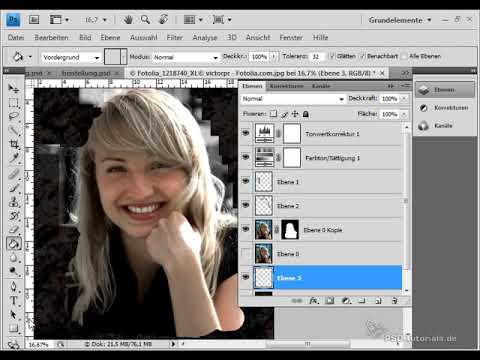The image size is (480, 360).
Task: Switch to the Kanäle tab
Action: [321, 86]
